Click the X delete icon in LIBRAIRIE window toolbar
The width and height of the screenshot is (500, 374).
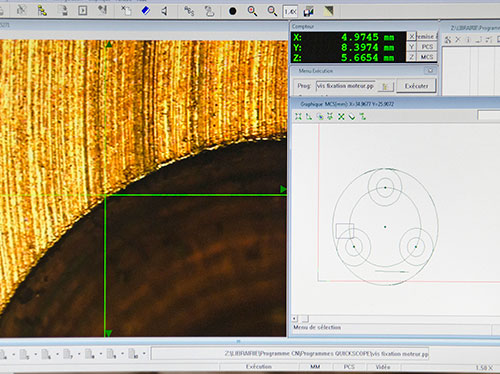pyautogui.click(x=458, y=40)
